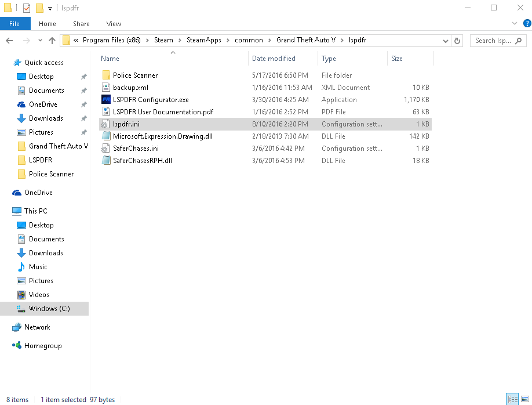532x405 pixels.
Task: Sort by the Name column header
Action: [x=173, y=59]
